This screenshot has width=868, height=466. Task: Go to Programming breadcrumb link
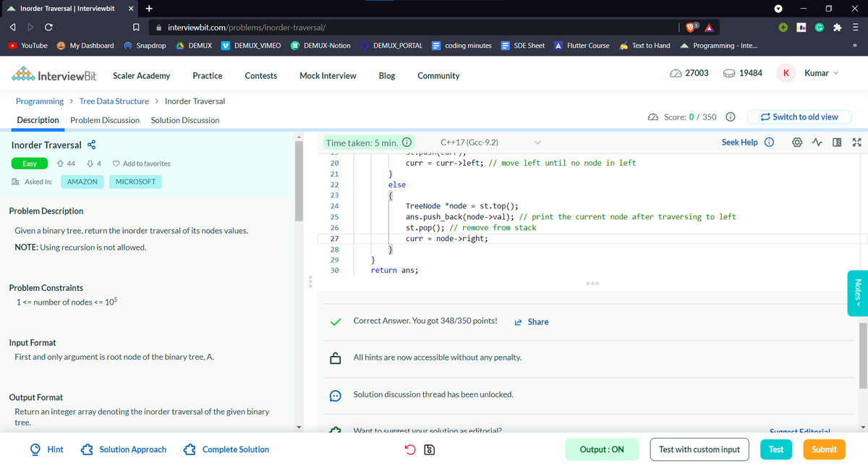coord(40,101)
